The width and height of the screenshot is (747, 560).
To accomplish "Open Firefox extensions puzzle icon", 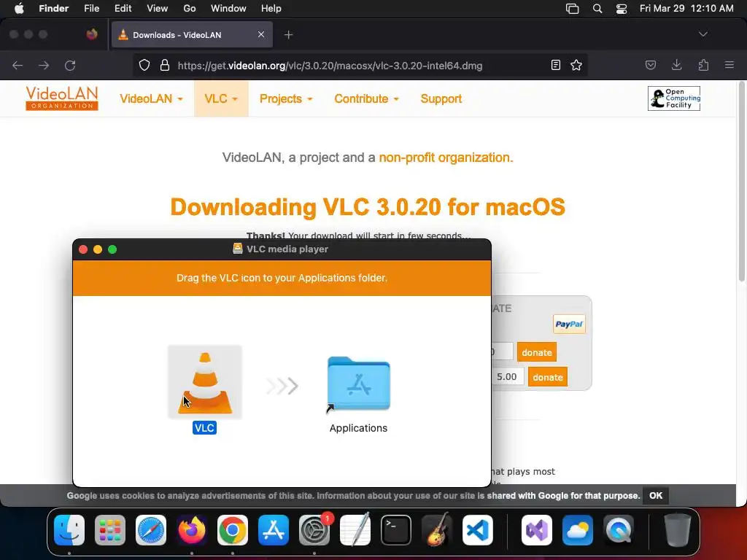I will click(x=703, y=65).
